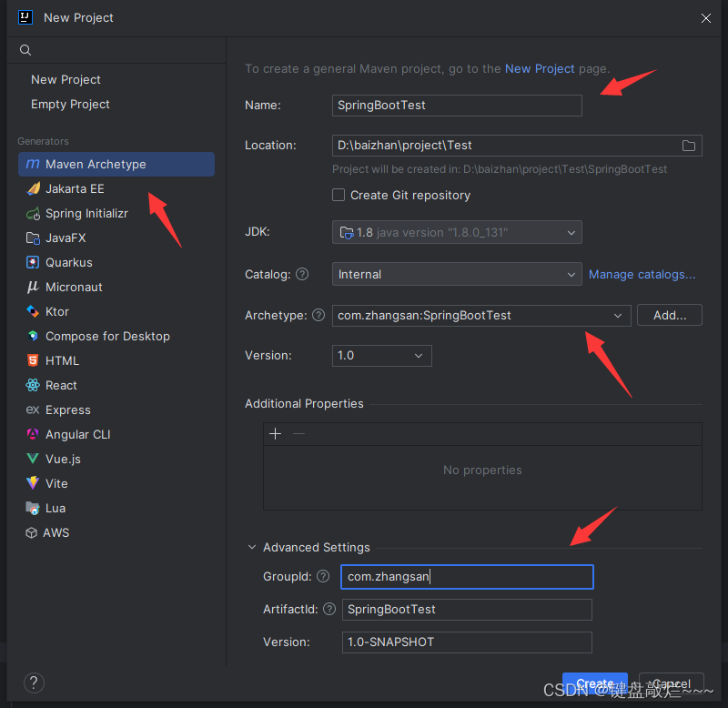Click the remove property minus icon

point(299,433)
